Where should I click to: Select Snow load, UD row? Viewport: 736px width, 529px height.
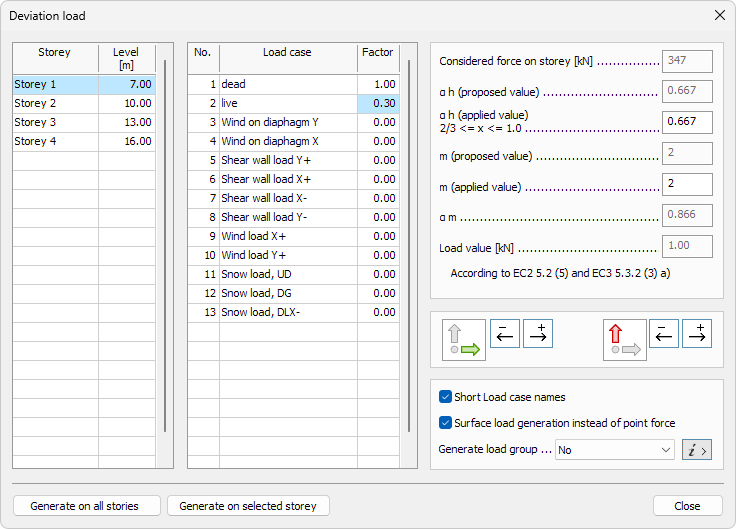[294, 275]
